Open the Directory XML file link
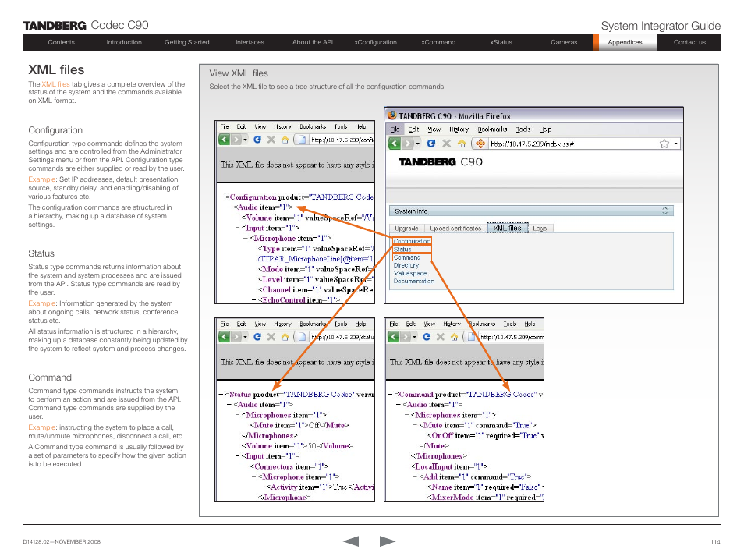 406,265
